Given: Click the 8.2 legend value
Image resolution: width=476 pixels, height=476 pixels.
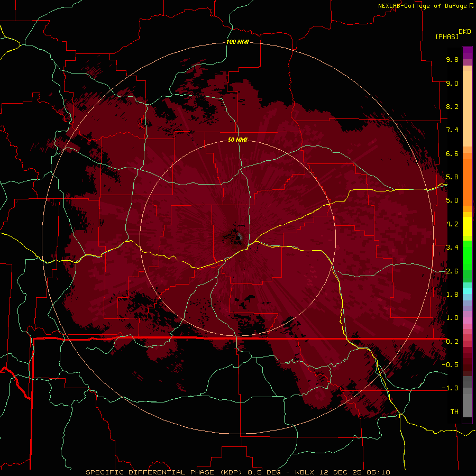Looking at the screenshot, I should click(452, 106).
